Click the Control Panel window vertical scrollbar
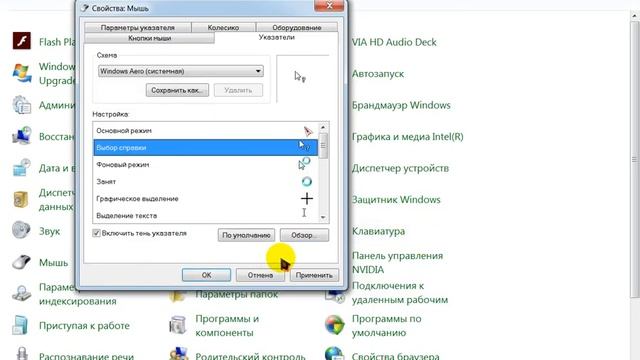This screenshot has width=640, height=360. 634,159
